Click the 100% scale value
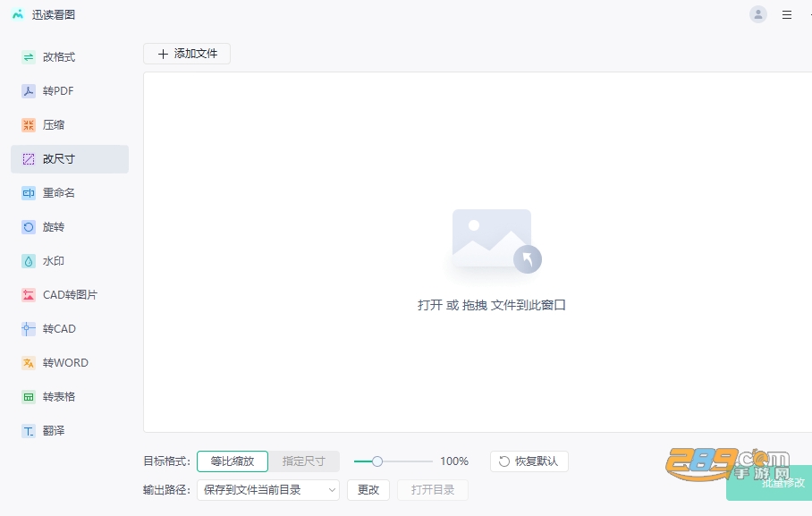 [x=454, y=461]
